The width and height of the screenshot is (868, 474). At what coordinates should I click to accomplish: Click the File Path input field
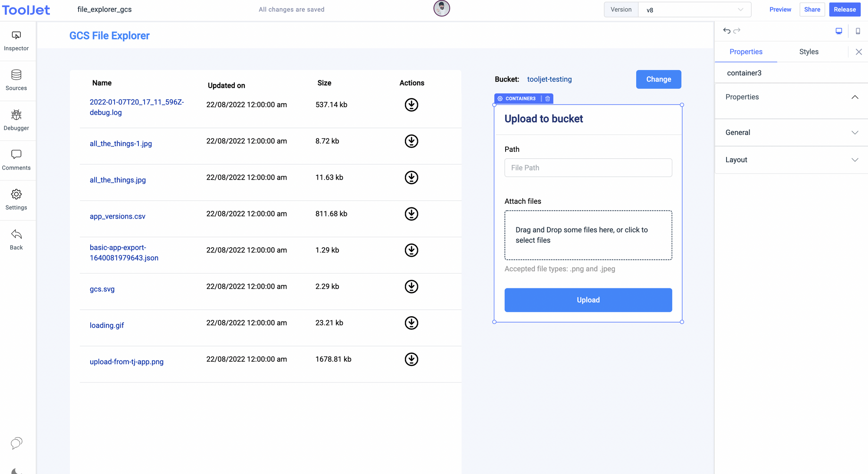[x=588, y=167]
